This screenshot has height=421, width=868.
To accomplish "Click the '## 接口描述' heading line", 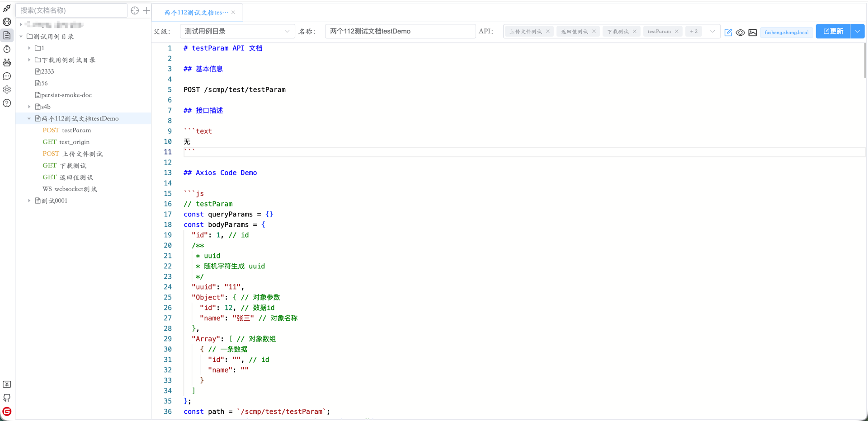I will [x=203, y=110].
